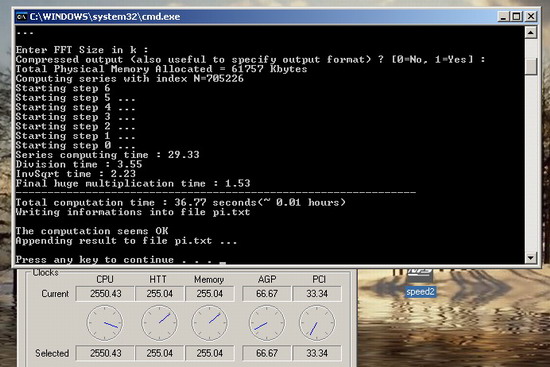The width and height of the screenshot is (550, 367).
Task: Click the CPU column header label
Action: 105,279
